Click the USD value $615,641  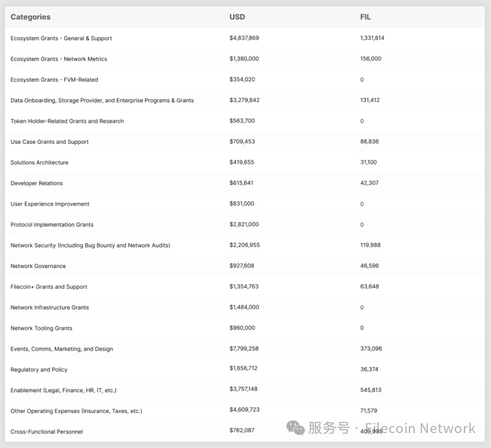coord(241,183)
